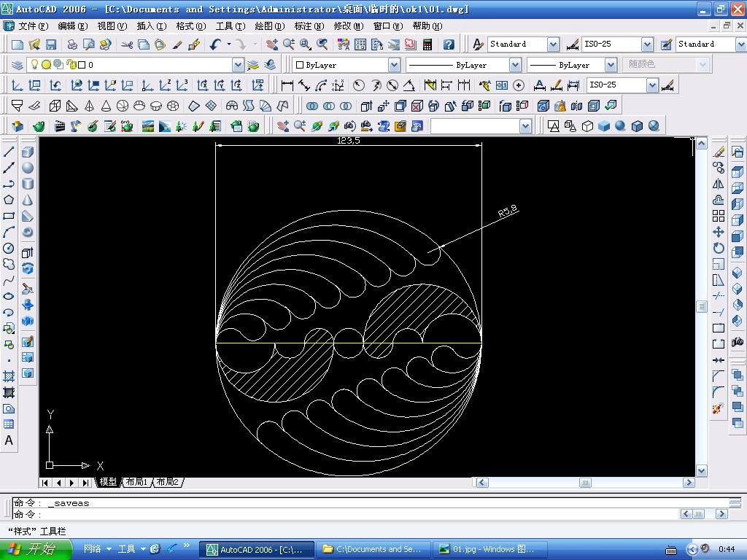Select the 模型 model tab
Screen dimensions: 747x560
click(108, 482)
